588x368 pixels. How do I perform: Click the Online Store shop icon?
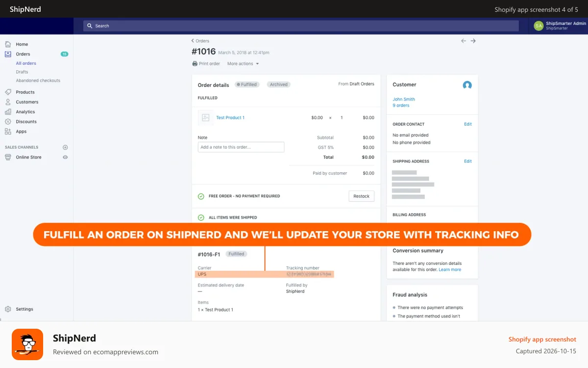[x=8, y=157]
